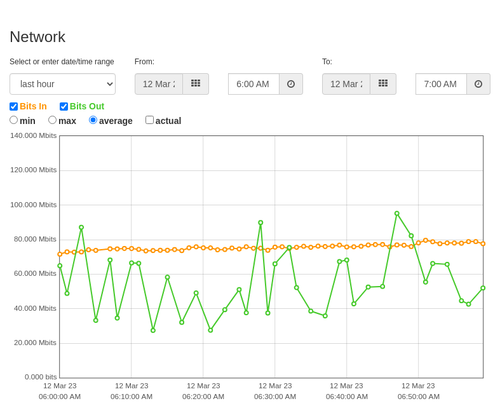
Task: Click the Bits In legend label
Action: click(x=33, y=106)
